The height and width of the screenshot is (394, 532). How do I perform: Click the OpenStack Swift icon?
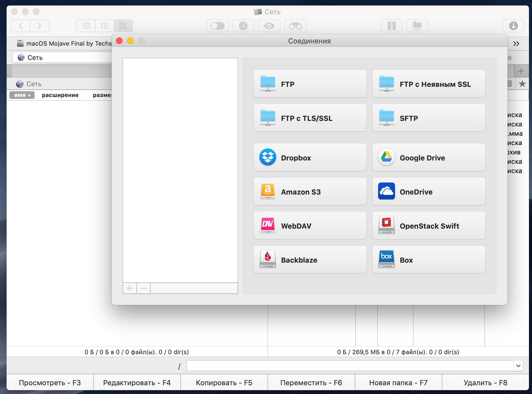[386, 225]
